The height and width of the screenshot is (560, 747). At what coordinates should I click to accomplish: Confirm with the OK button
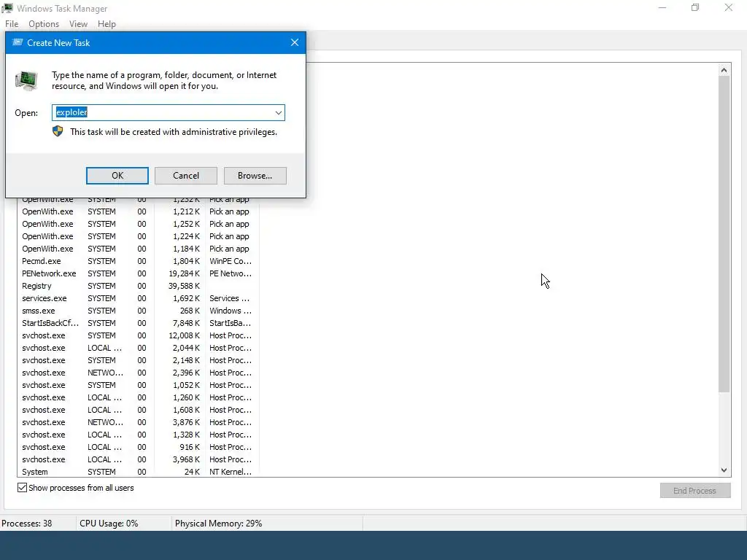(117, 176)
